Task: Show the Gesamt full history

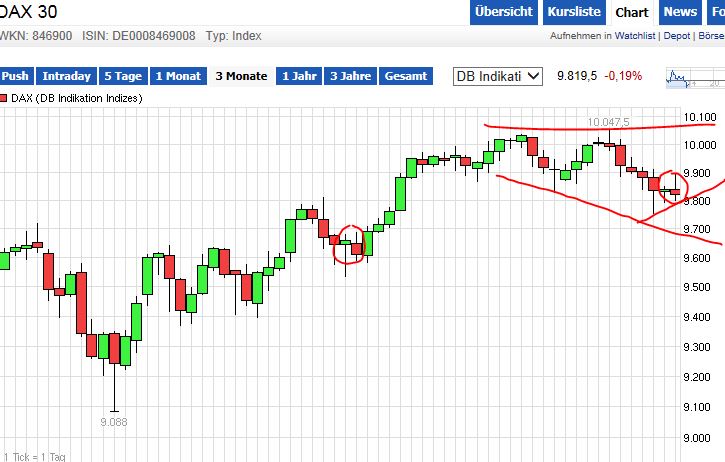Action: point(406,76)
